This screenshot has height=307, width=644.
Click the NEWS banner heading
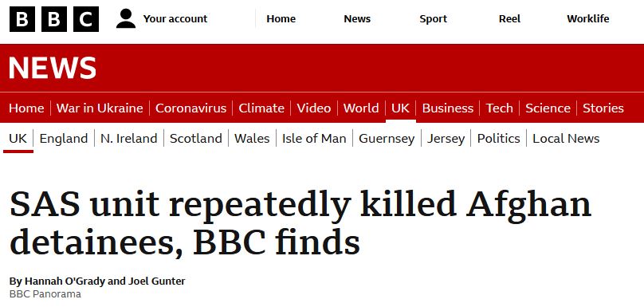tap(53, 68)
